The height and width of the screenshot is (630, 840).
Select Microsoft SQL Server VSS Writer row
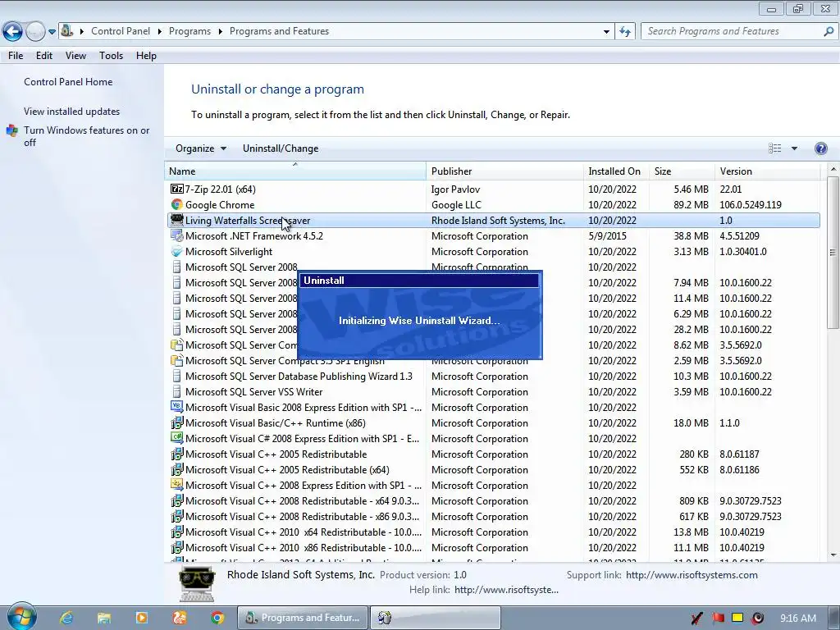point(492,391)
